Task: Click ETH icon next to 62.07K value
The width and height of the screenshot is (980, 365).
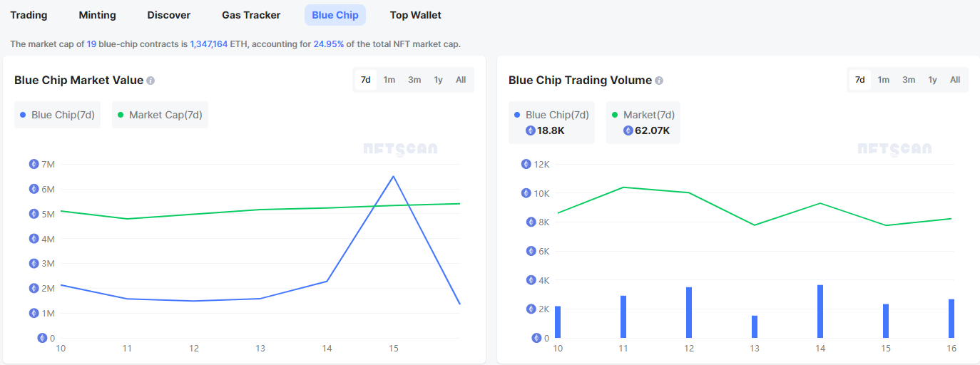Action: (x=628, y=130)
